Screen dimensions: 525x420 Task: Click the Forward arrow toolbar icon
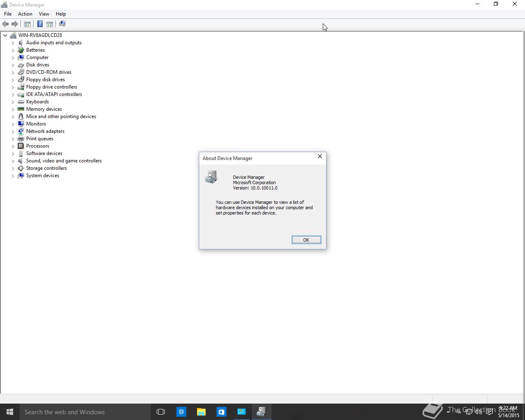pyautogui.click(x=15, y=24)
